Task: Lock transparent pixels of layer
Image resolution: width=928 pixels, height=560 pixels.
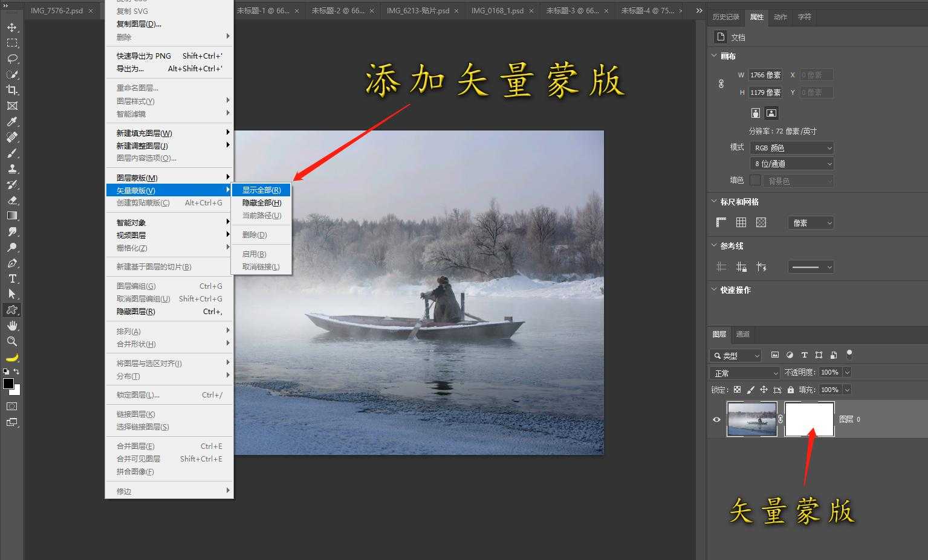Action: (x=737, y=390)
